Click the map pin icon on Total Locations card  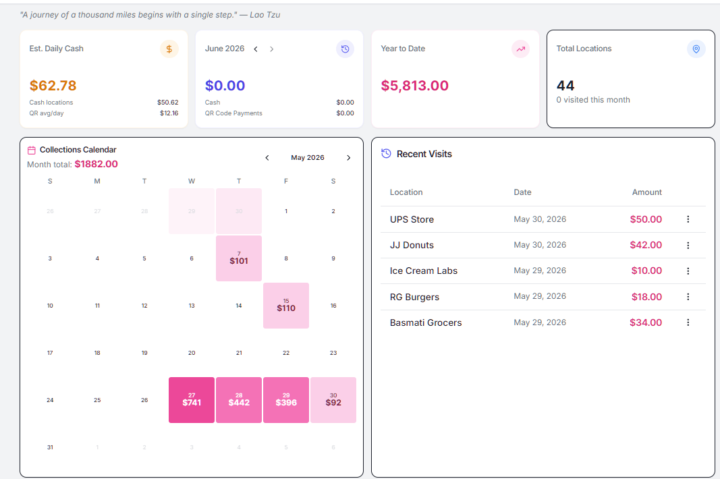696,49
